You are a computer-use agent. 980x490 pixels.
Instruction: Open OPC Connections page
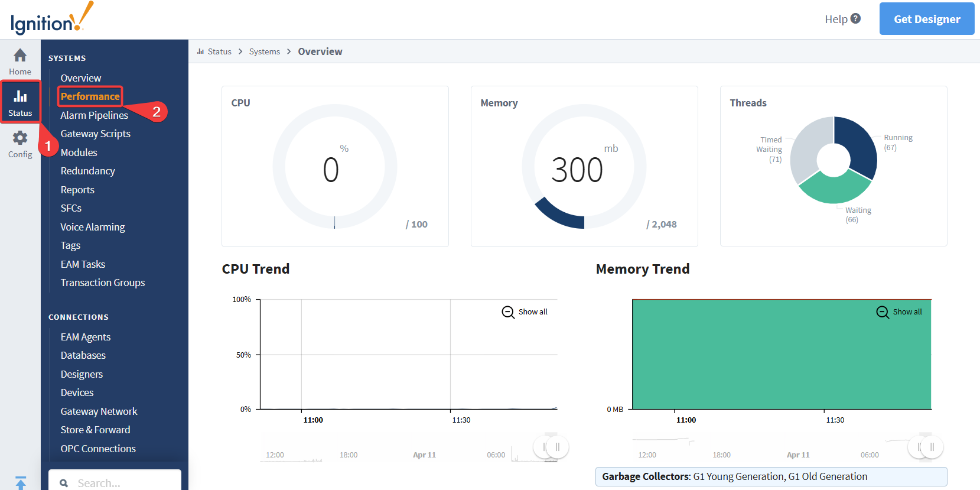tap(98, 449)
